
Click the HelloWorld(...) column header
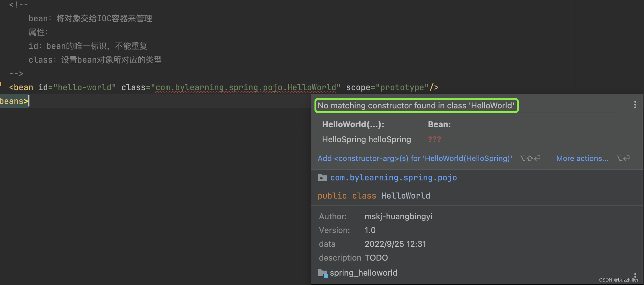pyautogui.click(x=353, y=124)
